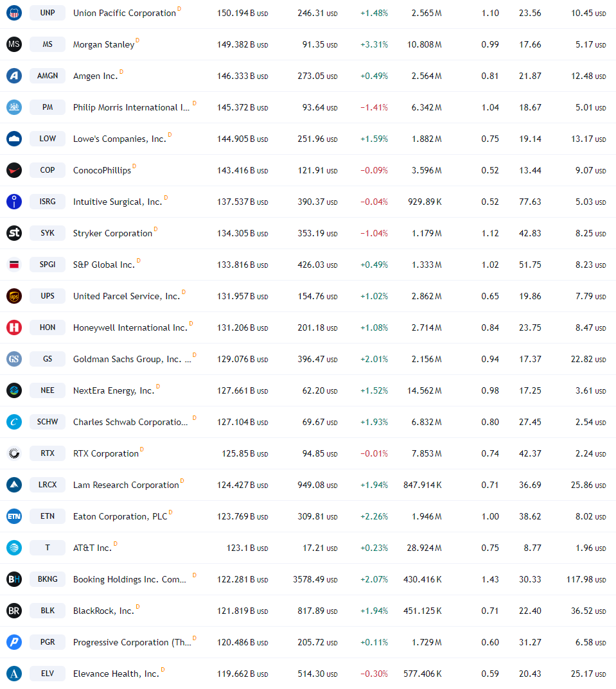Click the Goldman Sachs GS logo icon
Viewport: 616px width, 689px height.
click(14, 359)
